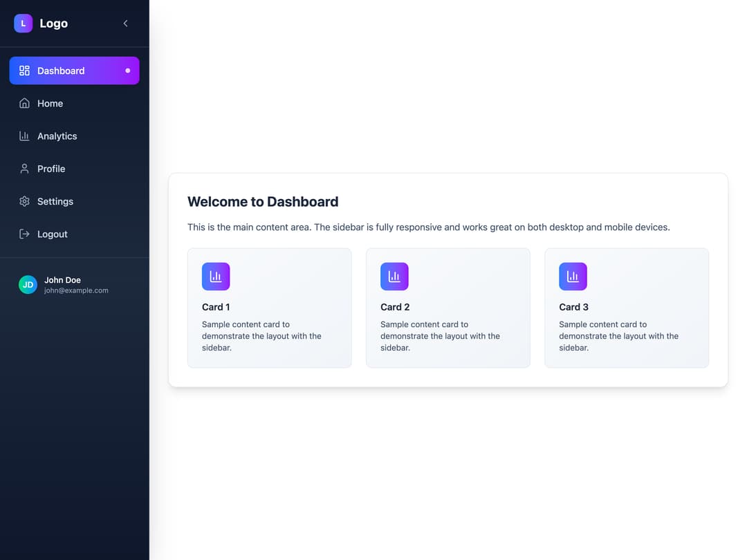747x560 pixels.
Task: Select the Card 3 title
Action: click(x=573, y=307)
